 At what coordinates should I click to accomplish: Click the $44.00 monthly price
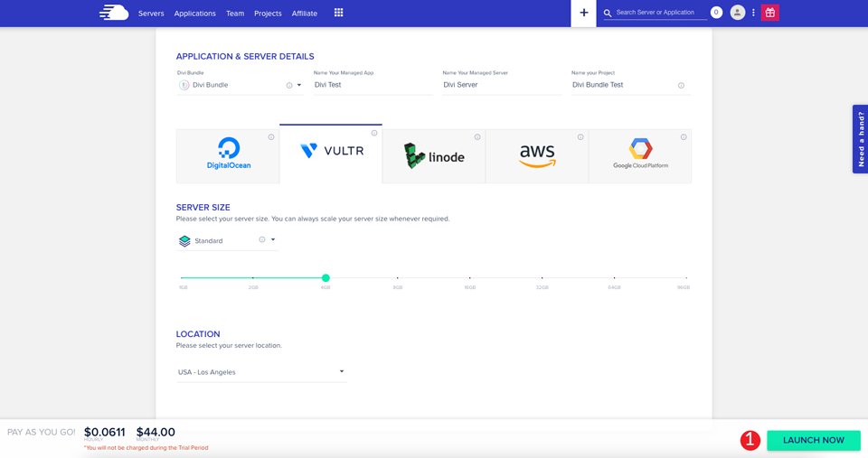point(156,432)
